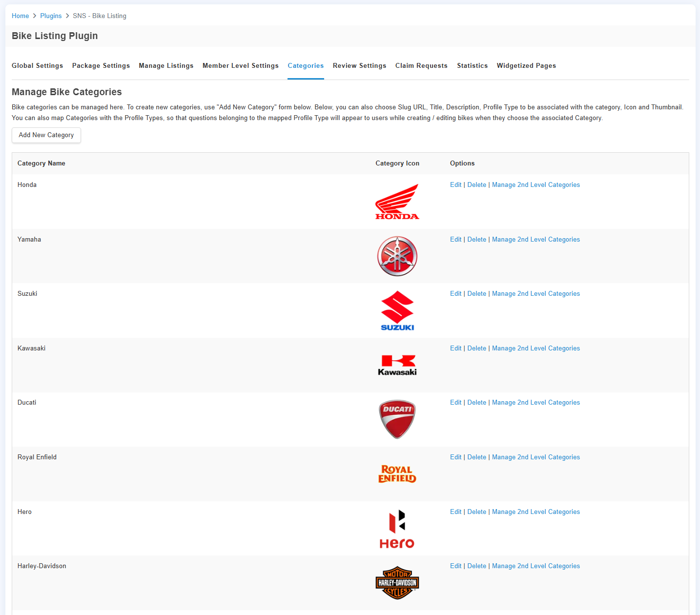Open the Widgetized Pages tab
The height and width of the screenshot is (615, 700).
[x=526, y=66]
